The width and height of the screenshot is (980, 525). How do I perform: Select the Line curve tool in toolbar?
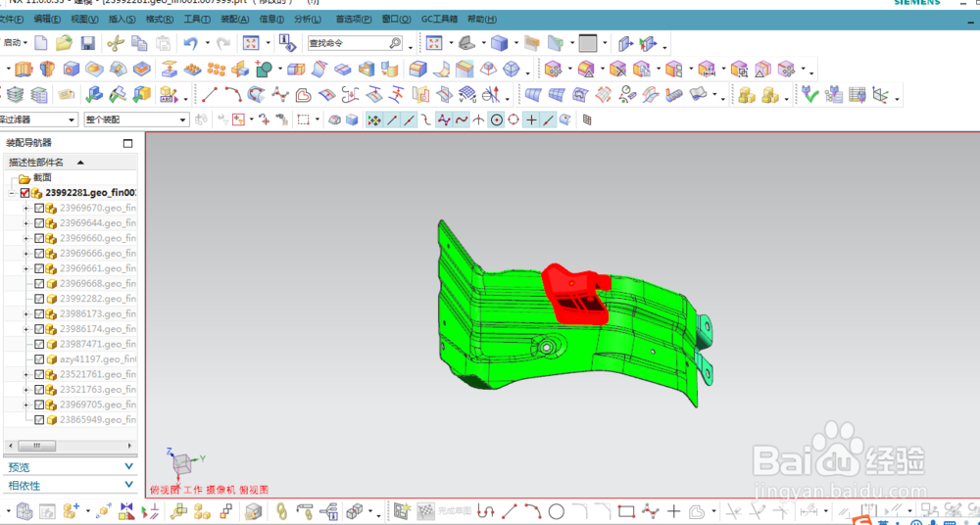point(210,94)
